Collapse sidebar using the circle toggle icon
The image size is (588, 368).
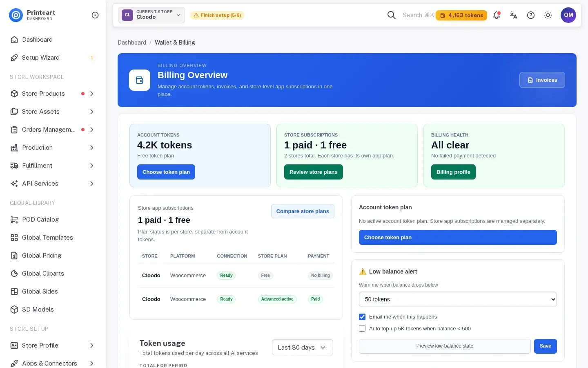click(x=95, y=15)
